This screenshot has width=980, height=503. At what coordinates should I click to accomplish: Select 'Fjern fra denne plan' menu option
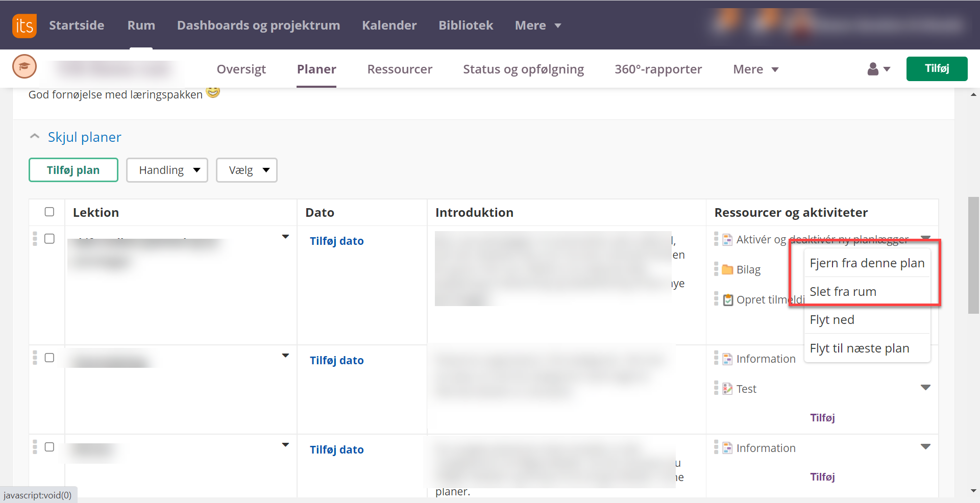pyautogui.click(x=867, y=263)
